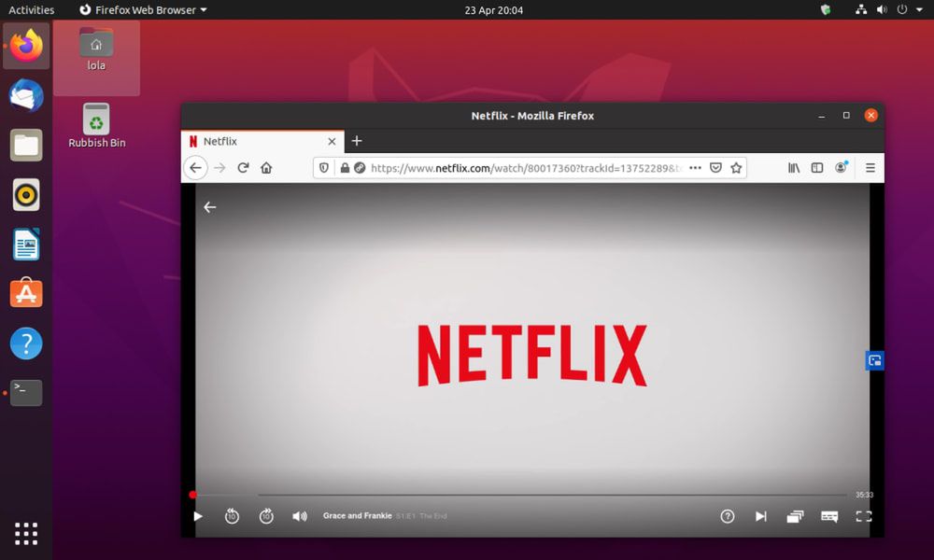This screenshot has width=934, height=560.
Task: Open subtitles and audio options
Action: point(828,516)
